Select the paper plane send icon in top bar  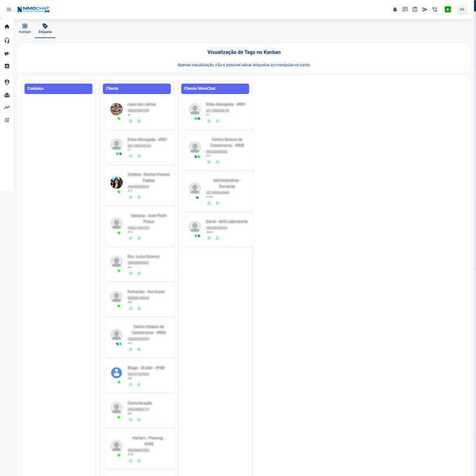(x=425, y=9)
